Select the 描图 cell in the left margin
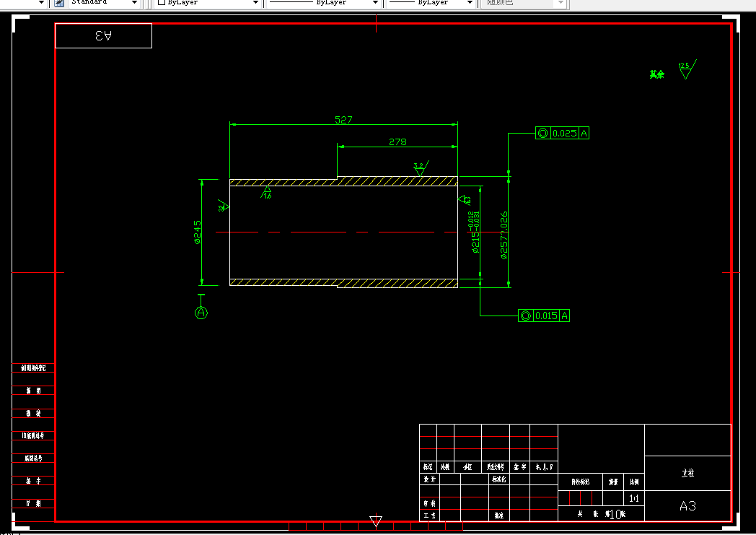This screenshot has height=535, width=756. [33, 391]
